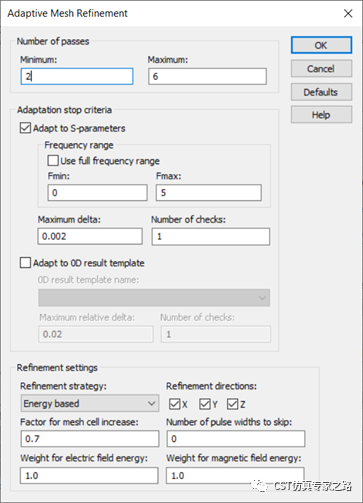
Task: Select the Minimum passes input field
Action: [77, 76]
